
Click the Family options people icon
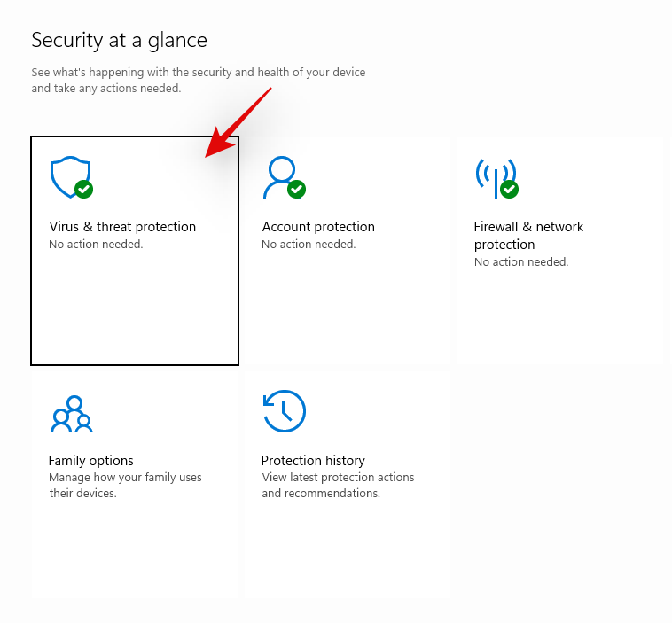(72, 414)
